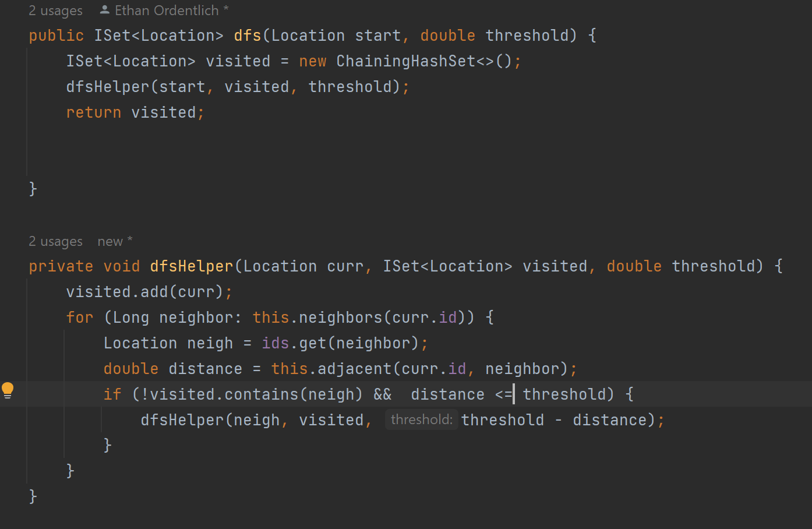Place cursor on the return keyword
The width and height of the screenshot is (812, 529).
93,112
